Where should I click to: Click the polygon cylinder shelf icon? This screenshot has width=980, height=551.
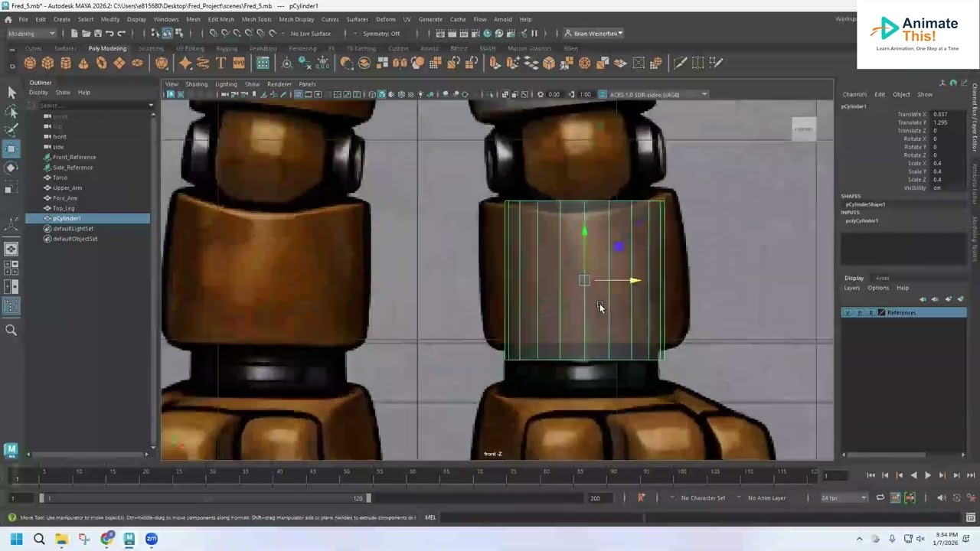pos(66,64)
